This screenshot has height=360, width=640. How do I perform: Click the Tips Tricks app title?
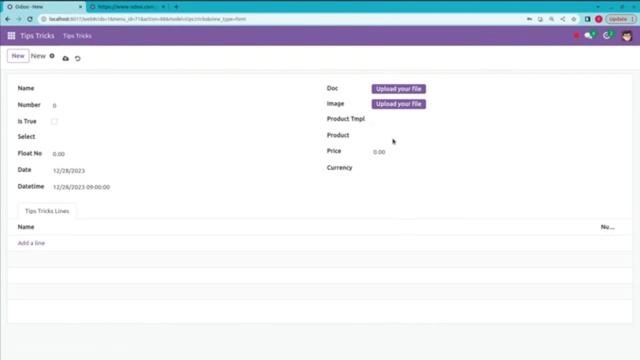click(x=37, y=36)
